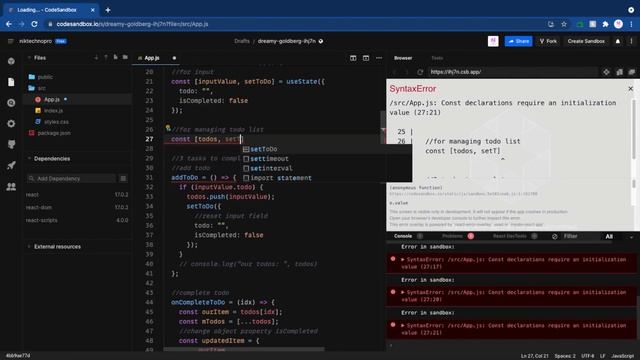Clear the console icon
The width and height of the screenshot is (640, 360).
[x=554, y=236]
